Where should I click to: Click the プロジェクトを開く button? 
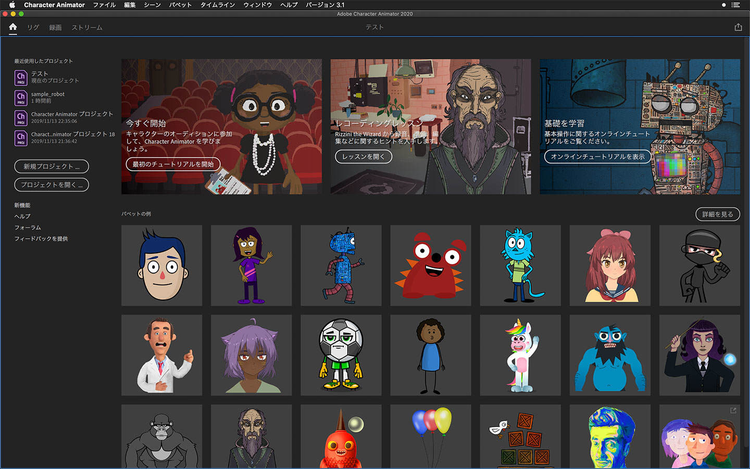click(51, 185)
